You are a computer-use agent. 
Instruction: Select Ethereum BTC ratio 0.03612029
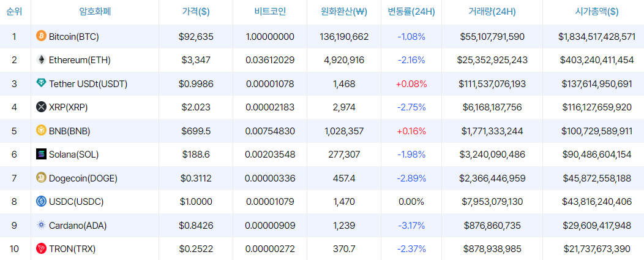pos(270,60)
